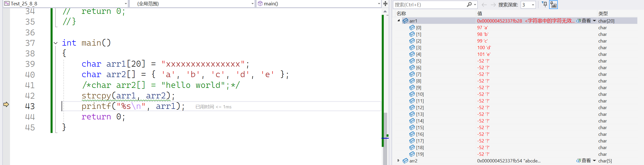Click the arr1 address value 0x000000452337fb28
This screenshot has height=165, width=644.
(x=500, y=21)
